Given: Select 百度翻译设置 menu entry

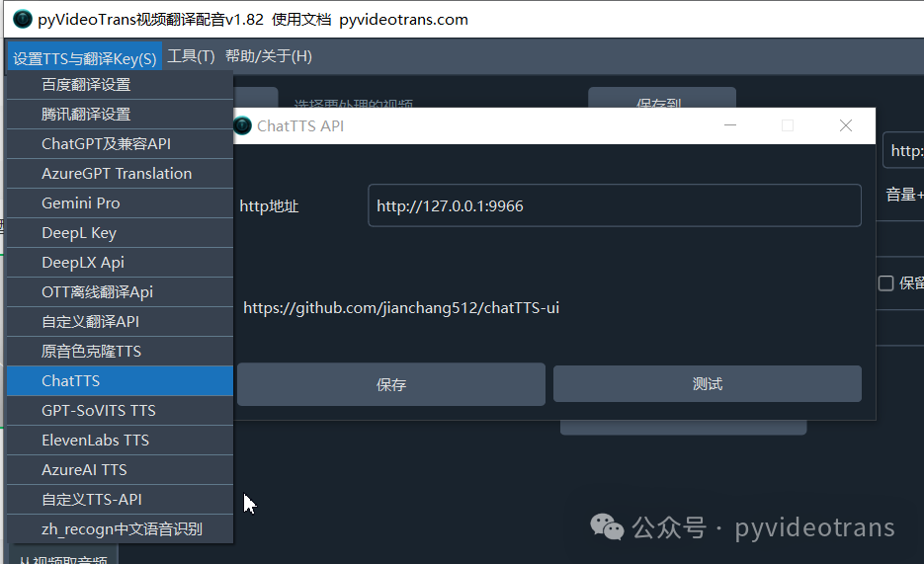Looking at the screenshot, I should [121, 85].
